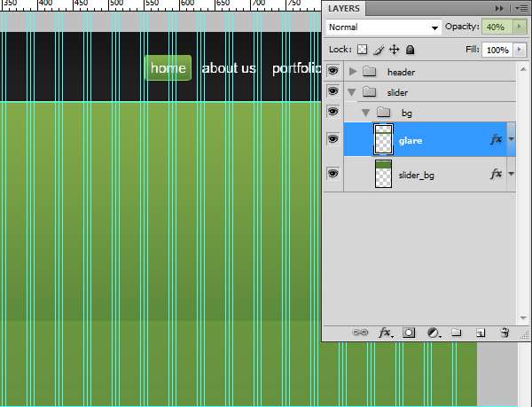Create a new layer

481,333
